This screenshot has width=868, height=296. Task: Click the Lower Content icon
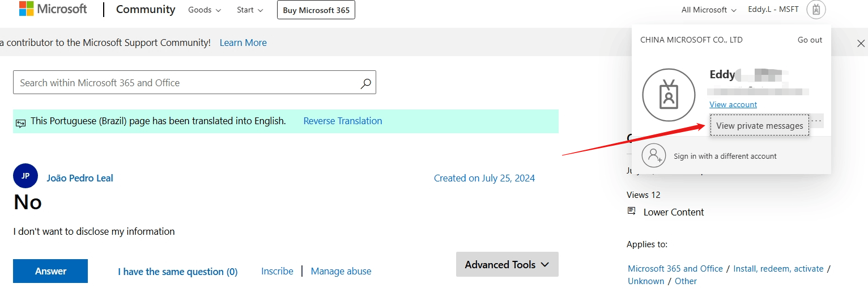point(631,211)
